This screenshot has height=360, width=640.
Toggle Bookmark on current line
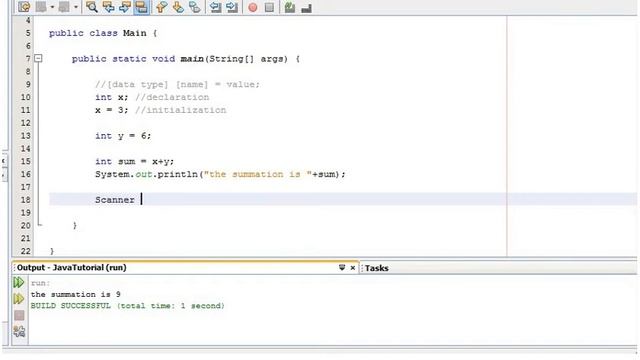click(x=195, y=7)
